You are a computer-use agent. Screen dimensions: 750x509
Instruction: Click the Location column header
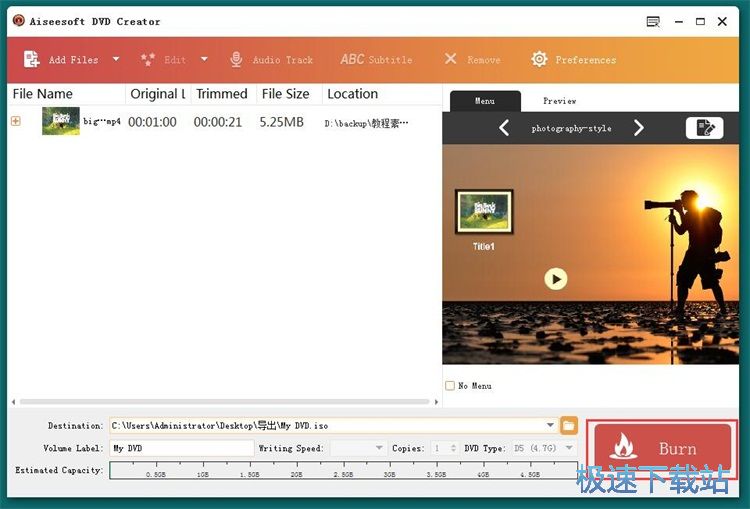(382, 94)
